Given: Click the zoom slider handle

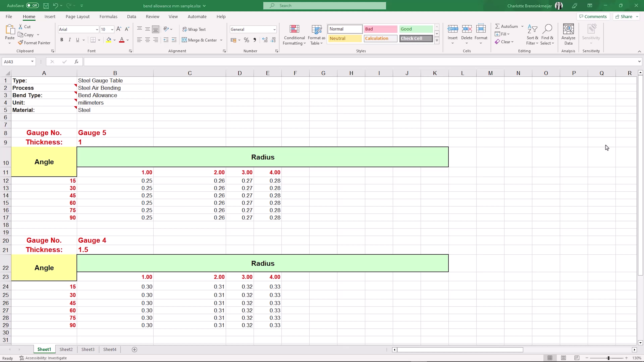Looking at the screenshot, I should pos(608,358).
